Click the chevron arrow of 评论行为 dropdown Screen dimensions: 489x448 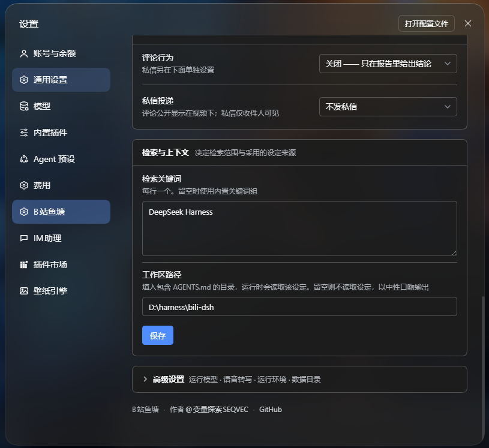[x=448, y=64]
